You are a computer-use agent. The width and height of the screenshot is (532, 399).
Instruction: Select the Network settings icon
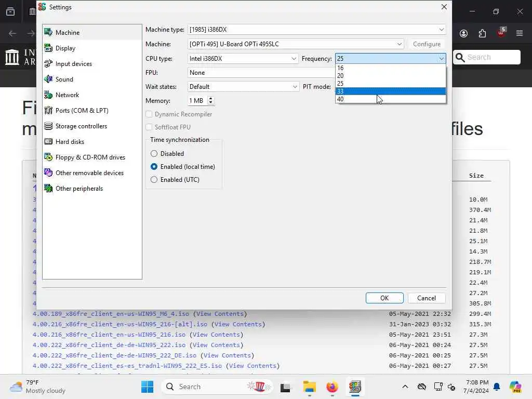tap(48, 95)
